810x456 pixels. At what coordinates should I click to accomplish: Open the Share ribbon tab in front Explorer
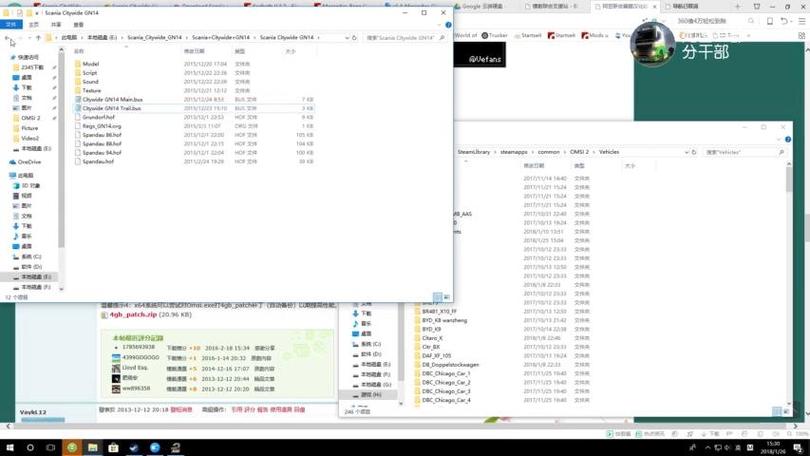pyautogui.click(x=56, y=24)
